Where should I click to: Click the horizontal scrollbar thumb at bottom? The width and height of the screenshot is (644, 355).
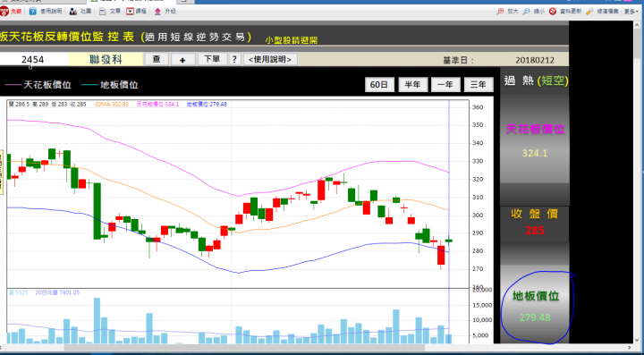tap(244, 348)
